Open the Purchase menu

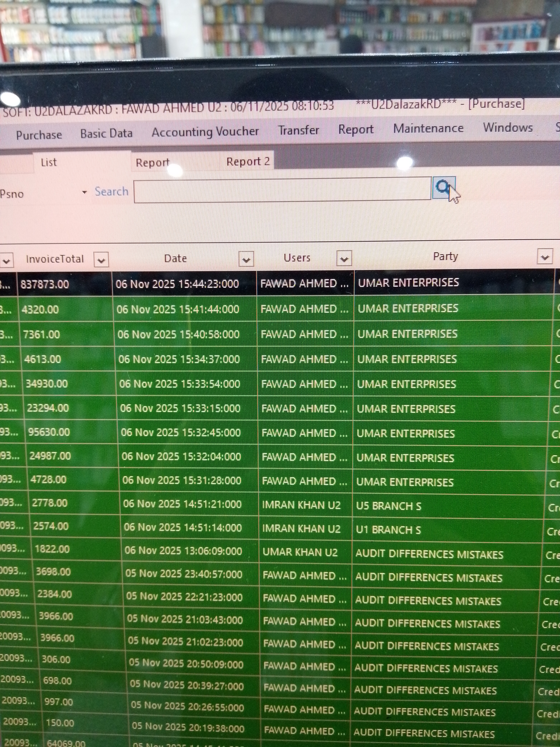[x=39, y=135]
